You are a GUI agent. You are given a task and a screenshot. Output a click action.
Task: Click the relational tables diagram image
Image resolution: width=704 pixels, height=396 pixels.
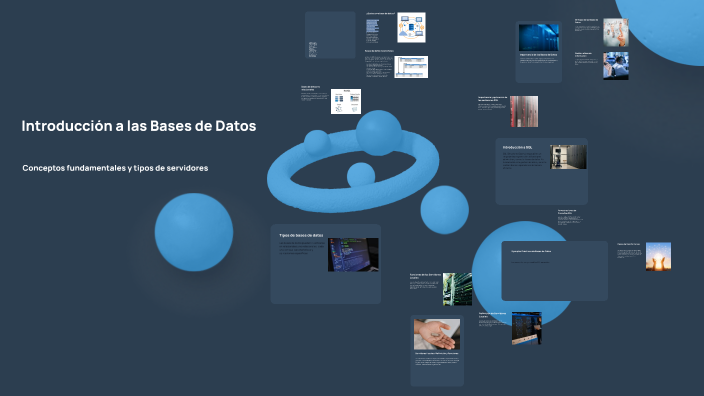411,67
